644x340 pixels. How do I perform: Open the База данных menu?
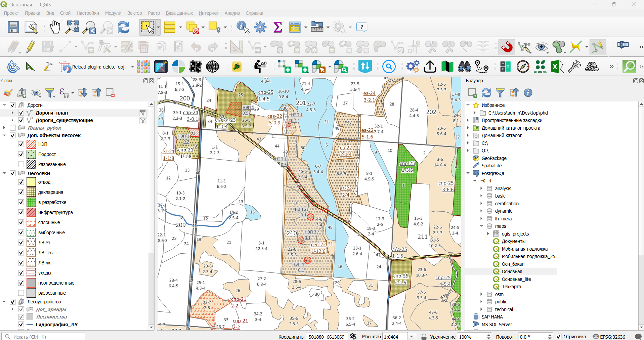pyautogui.click(x=179, y=13)
